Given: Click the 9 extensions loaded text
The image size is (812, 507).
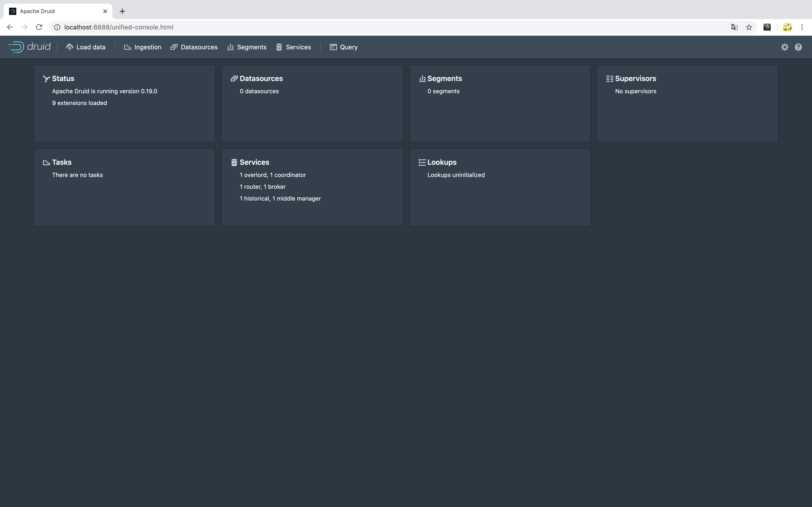Looking at the screenshot, I should click(80, 103).
